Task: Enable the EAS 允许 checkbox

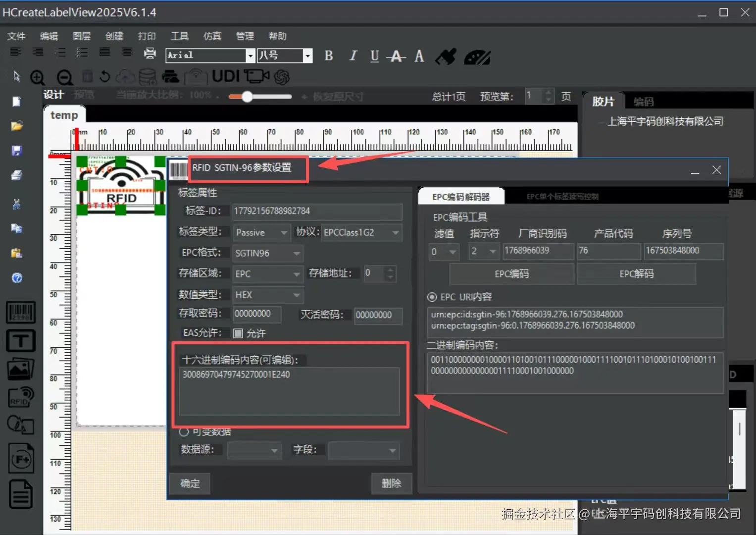Action: [238, 333]
